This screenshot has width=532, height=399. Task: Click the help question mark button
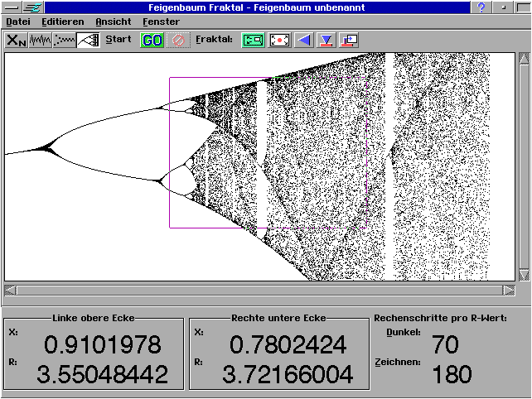point(481,7)
